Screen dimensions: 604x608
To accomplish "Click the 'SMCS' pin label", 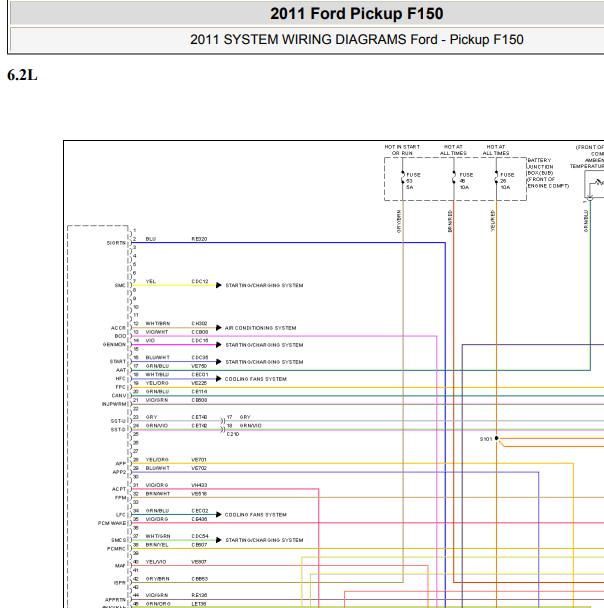I will [119, 540].
